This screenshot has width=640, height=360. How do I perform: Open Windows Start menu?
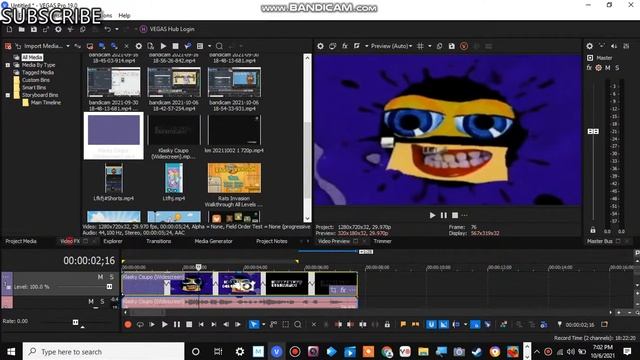[11, 351]
